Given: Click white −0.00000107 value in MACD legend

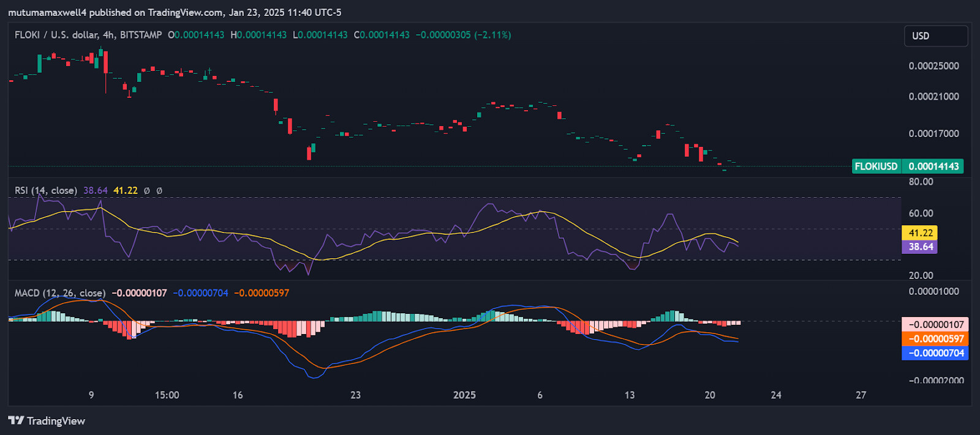Looking at the screenshot, I should (139, 293).
